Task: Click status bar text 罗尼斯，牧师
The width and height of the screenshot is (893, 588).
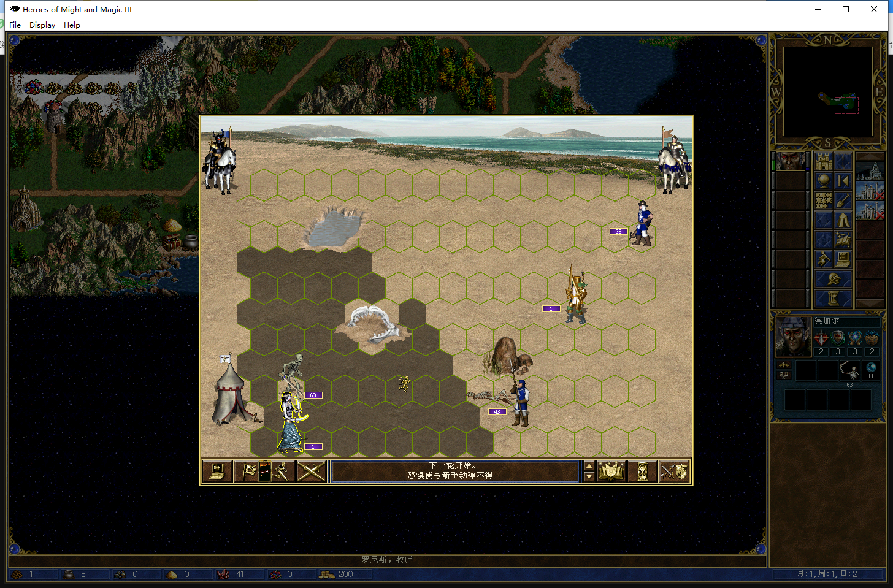Action: pyautogui.click(x=387, y=560)
